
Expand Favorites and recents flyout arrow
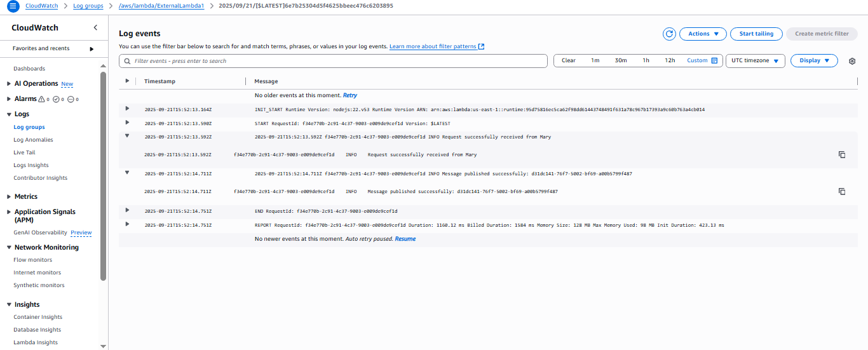(92, 48)
